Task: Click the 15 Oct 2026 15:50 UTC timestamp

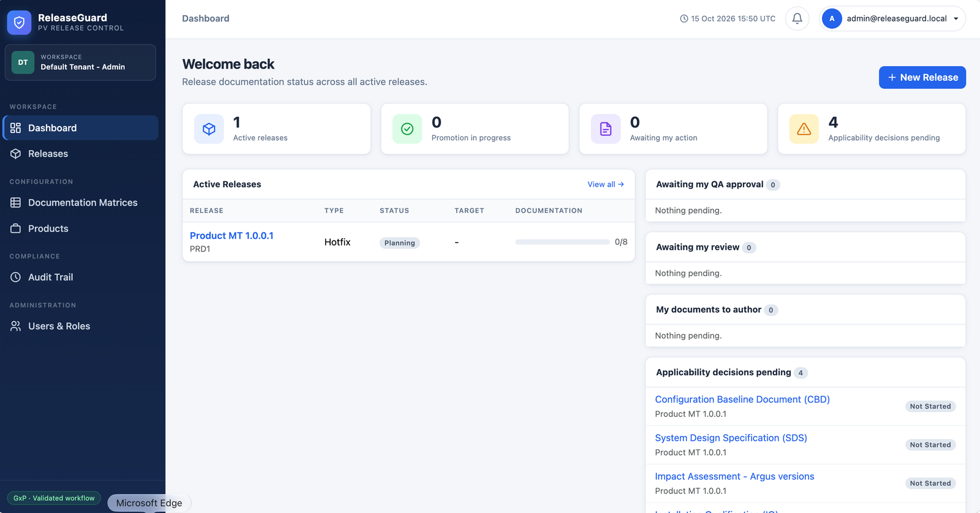Action: (733, 19)
